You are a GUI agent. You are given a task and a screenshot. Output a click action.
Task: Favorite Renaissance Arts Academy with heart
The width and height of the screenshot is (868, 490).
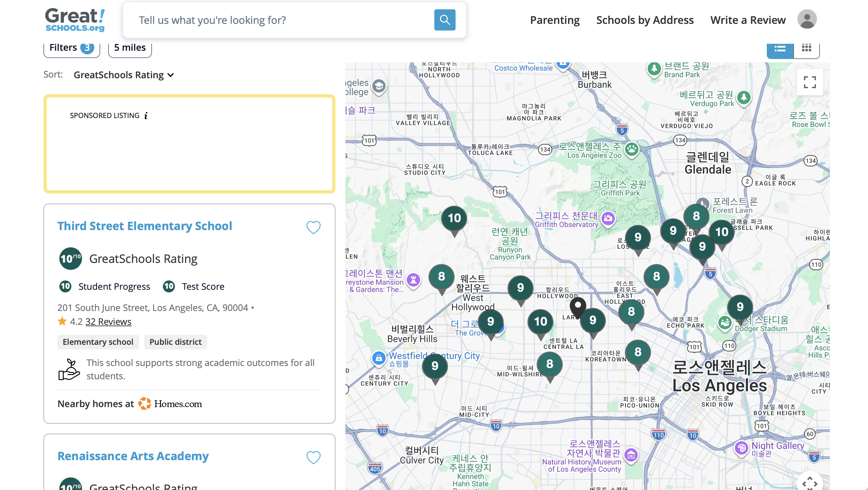[x=313, y=457]
